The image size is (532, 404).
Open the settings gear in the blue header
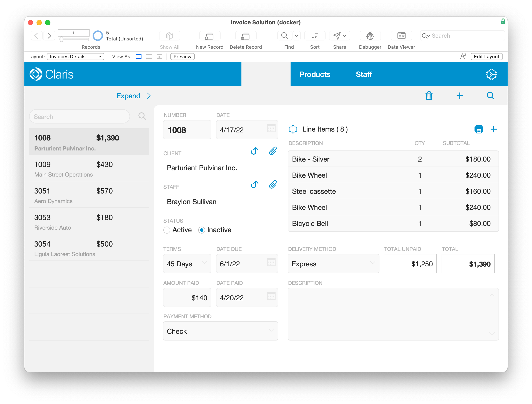tap(491, 74)
